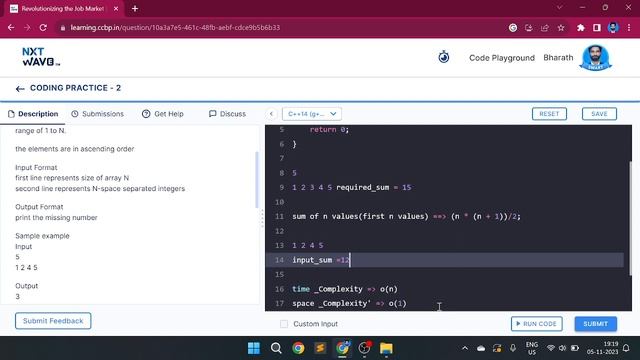
Task: Click the OneDrive cloud tray icon
Action: [x=481, y=348]
